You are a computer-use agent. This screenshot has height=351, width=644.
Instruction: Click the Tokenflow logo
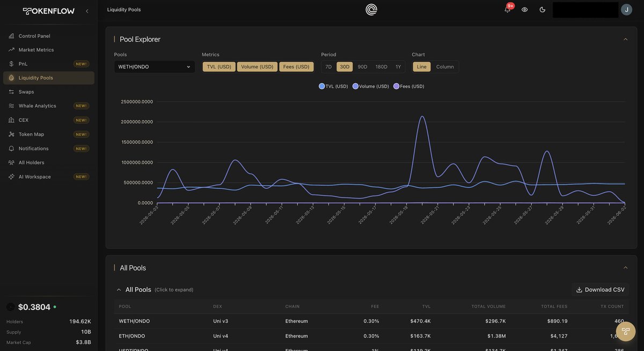pos(48,11)
